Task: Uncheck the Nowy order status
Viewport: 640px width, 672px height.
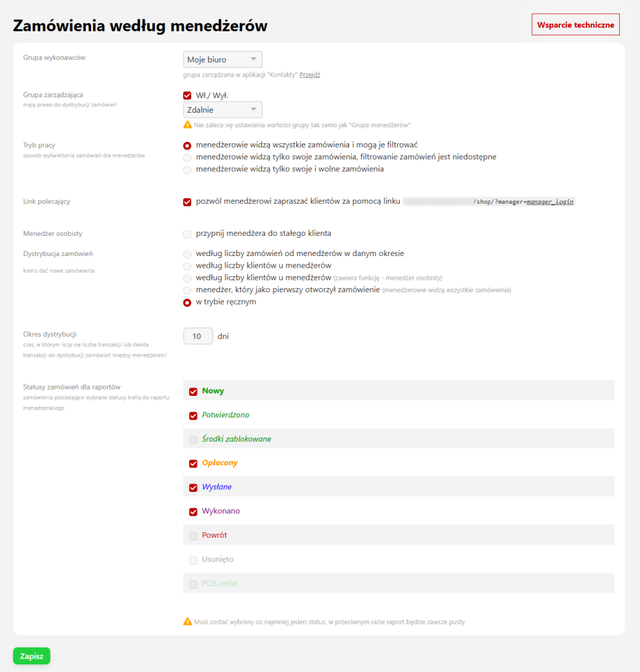Action: click(193, 392)
